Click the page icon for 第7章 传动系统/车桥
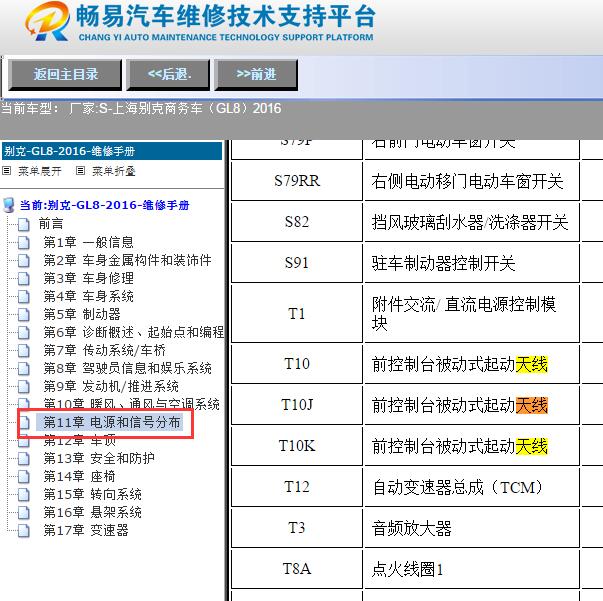 (x=23, y=350)
